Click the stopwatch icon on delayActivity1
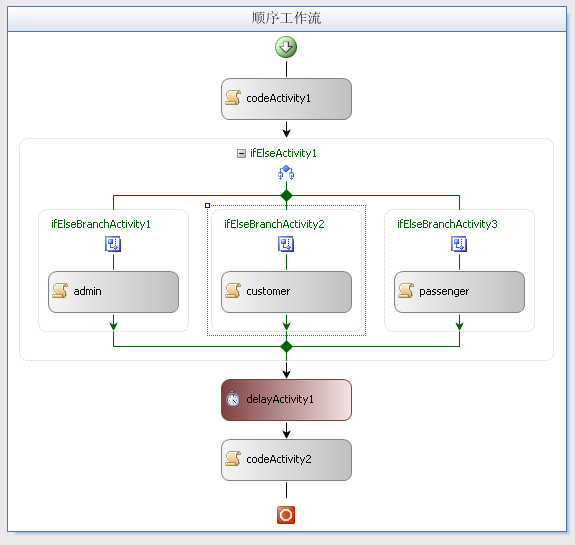Image resolution: width=575 pixels, height=545 pixels. tap(233, 399)
